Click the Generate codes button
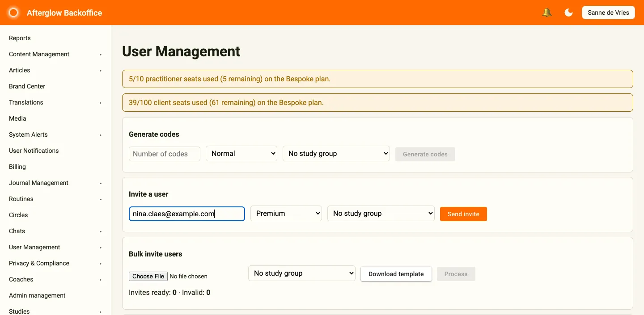644x315 pixels. point(425,154)
